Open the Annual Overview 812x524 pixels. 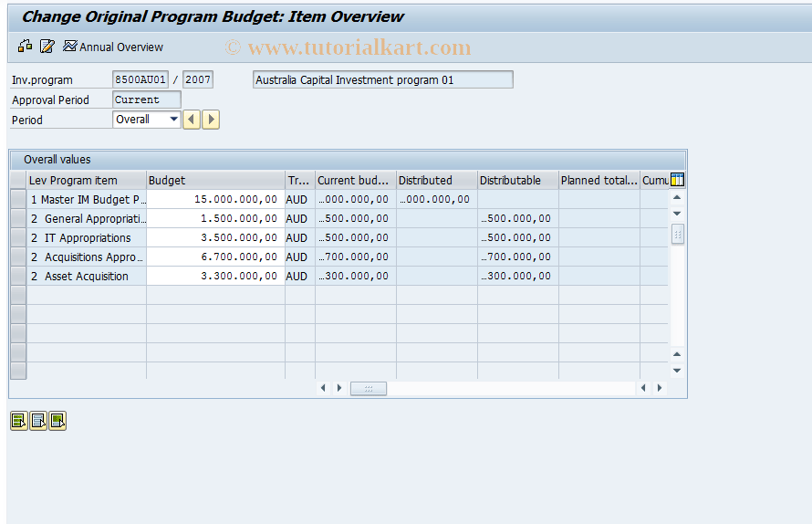[113, 47]
